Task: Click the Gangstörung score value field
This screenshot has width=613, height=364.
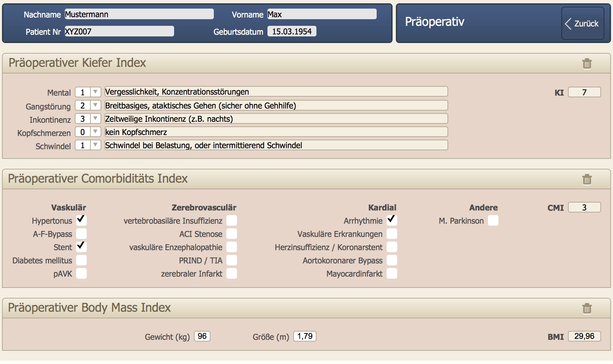Action: [83, 105]
